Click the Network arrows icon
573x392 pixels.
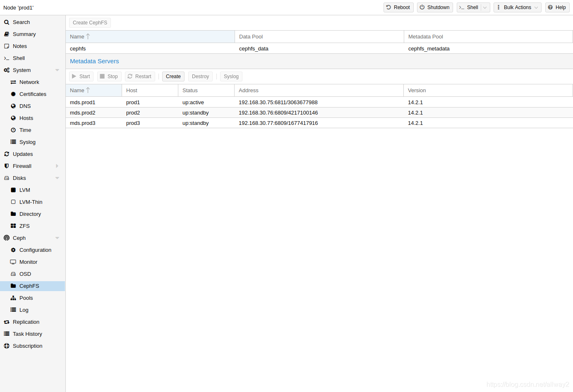[x=13, y=82]
